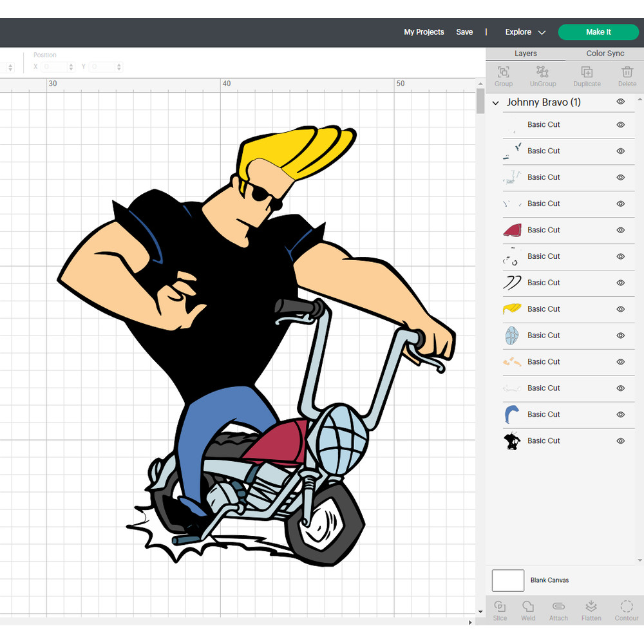Open the Contour tool
Screen dimensions: 644x644
(626, 611)
